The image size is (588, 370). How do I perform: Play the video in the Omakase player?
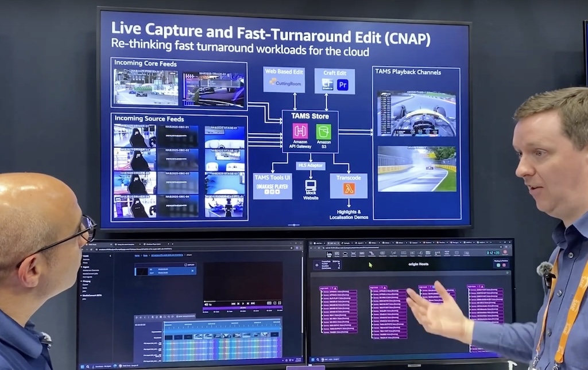pos(243,303)
